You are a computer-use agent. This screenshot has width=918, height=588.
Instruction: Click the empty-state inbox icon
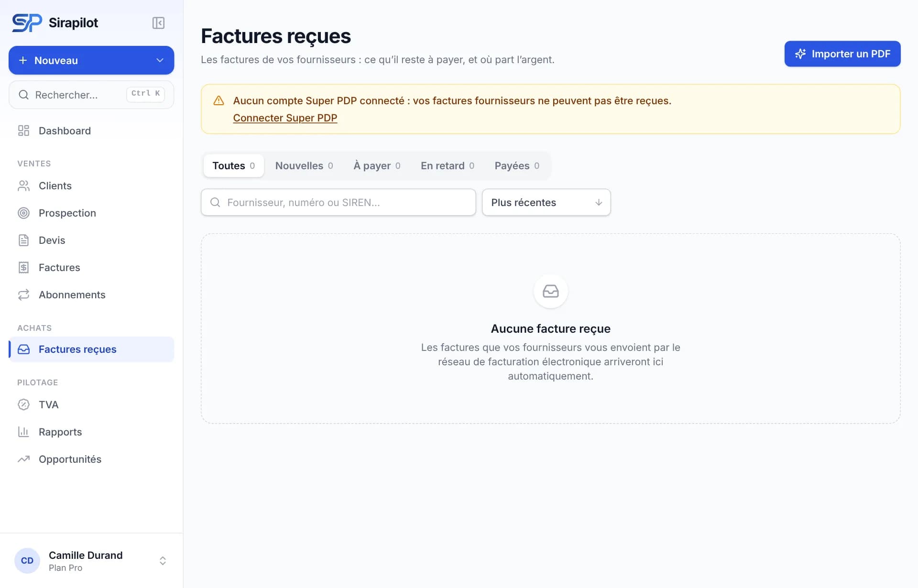tap(550, 291)
